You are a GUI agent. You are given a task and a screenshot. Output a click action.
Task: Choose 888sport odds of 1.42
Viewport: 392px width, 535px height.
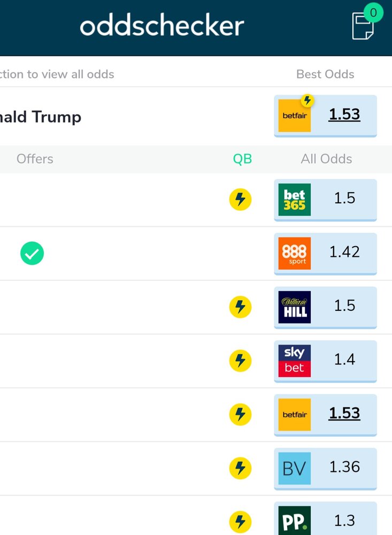pos(325,253)
